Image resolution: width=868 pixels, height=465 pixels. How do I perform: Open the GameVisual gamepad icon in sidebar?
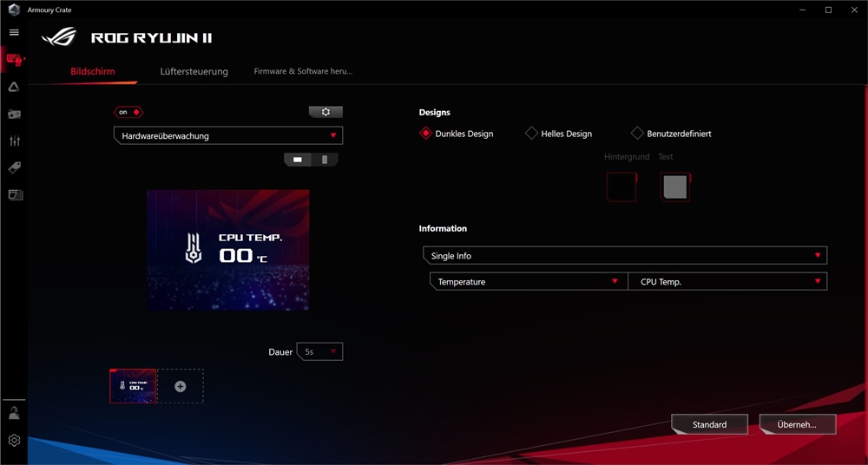pyautogui.click(x=14, y=114)
